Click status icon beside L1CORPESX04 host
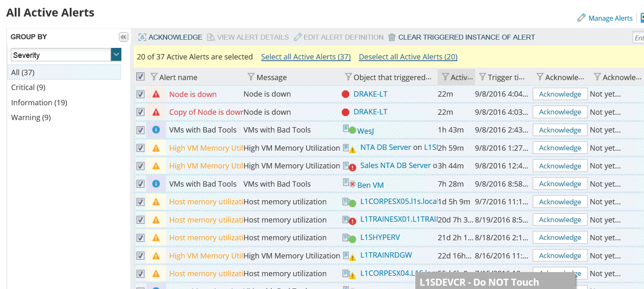This screenshot has width=644, height=289. click(349, 274)
